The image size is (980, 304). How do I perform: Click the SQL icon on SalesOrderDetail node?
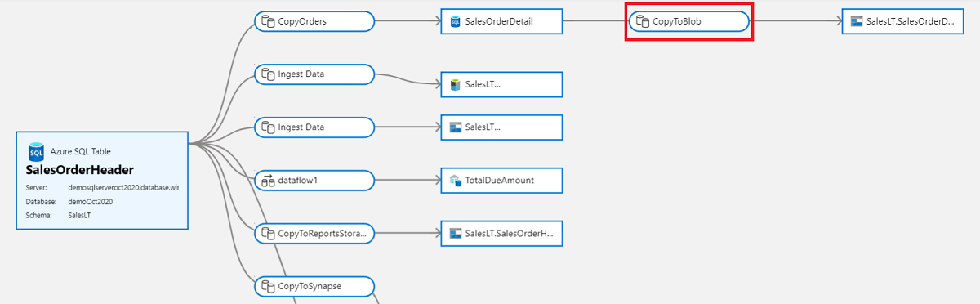tap(456, 22)
